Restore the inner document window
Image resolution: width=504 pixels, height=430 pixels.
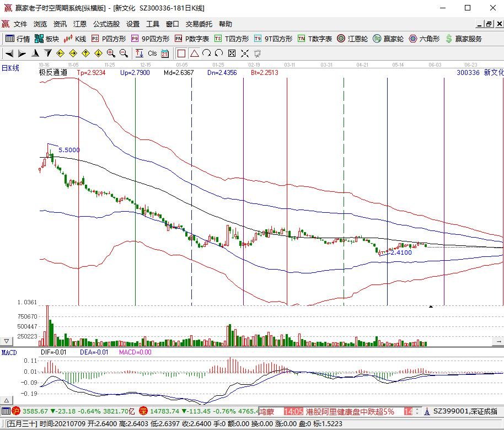[489, 24]
